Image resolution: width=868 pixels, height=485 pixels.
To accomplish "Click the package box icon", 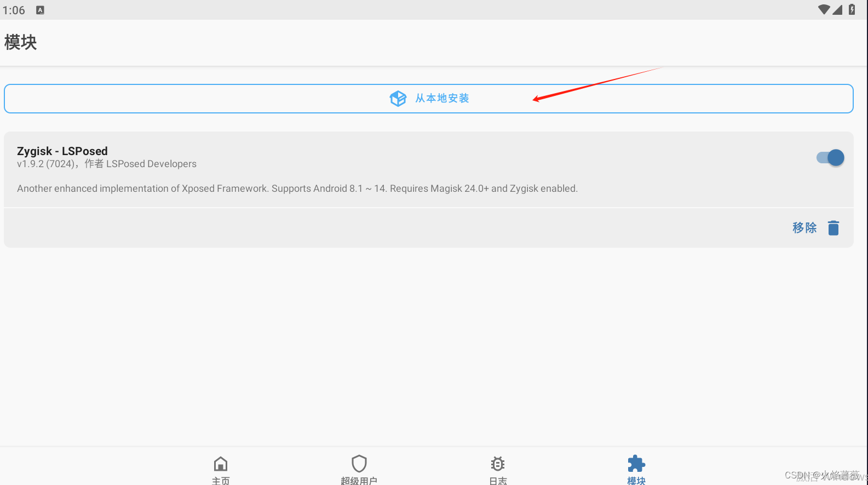I will [398, 99].
